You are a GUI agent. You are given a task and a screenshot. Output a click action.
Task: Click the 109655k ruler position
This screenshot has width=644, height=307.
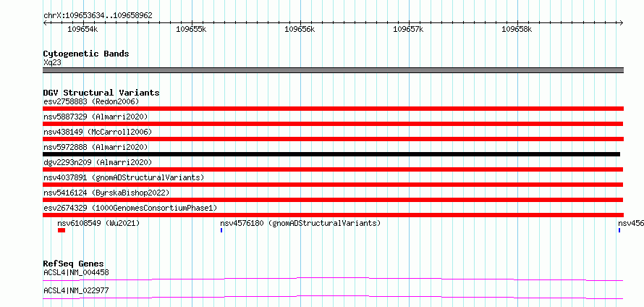(x=192, y=29)
